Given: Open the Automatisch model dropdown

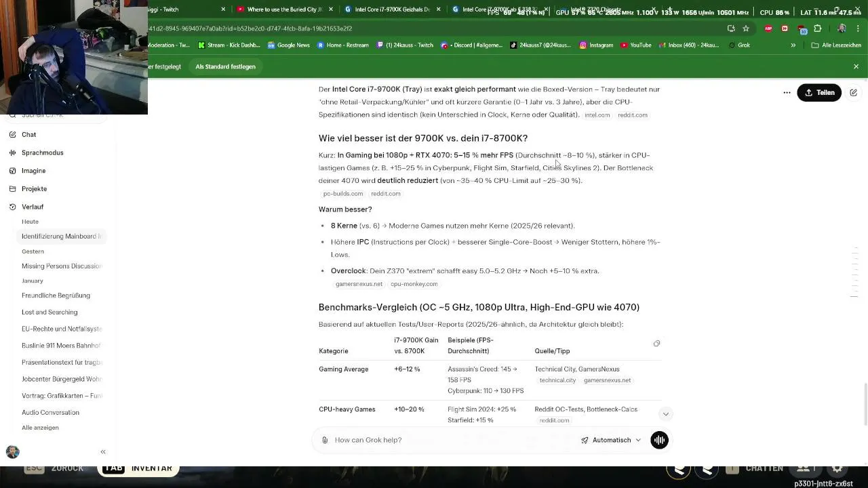Looking at the screenshot, I should 610,440.
